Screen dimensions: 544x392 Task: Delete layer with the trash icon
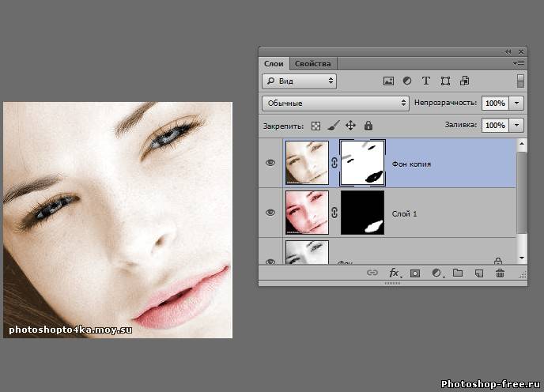coord(500,273)
